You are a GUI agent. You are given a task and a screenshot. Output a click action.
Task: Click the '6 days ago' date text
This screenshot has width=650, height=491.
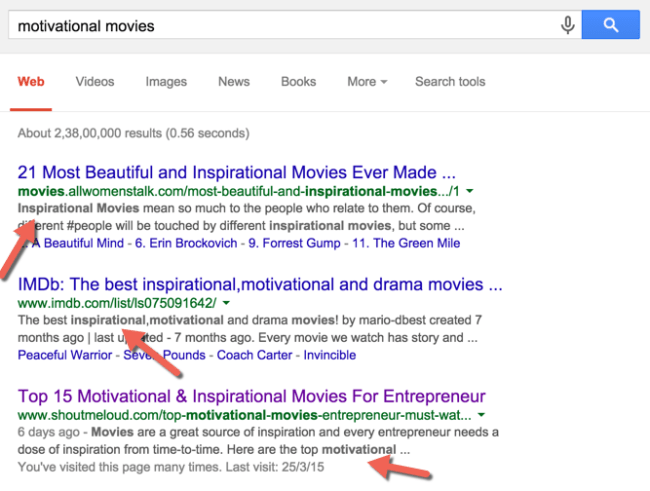[49, 432]
